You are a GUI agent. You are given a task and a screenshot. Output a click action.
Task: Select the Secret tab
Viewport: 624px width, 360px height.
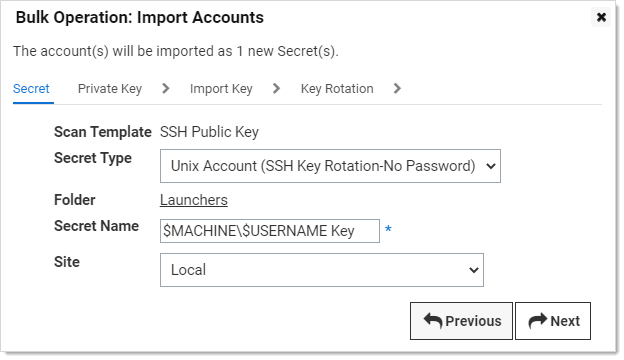(31, 88)
